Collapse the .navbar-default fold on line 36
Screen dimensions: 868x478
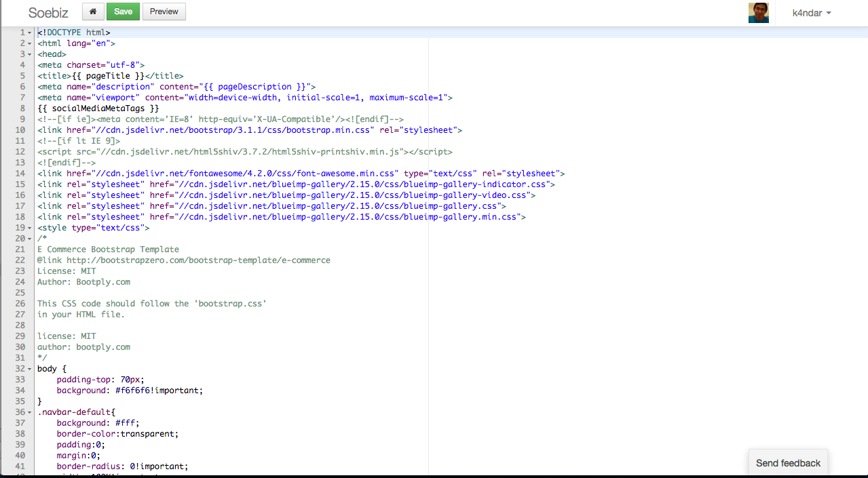click(30, 412)
